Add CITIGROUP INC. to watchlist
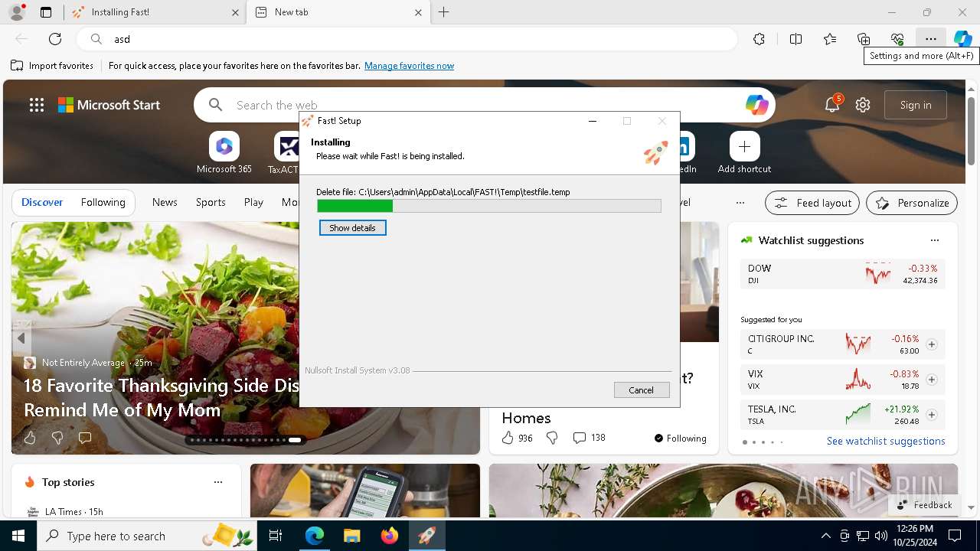Screen dimensions: 980x551 932,344
